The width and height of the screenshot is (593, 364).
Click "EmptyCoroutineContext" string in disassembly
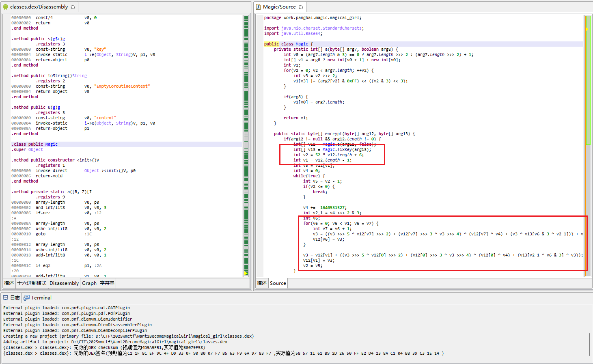click(122, 86)
